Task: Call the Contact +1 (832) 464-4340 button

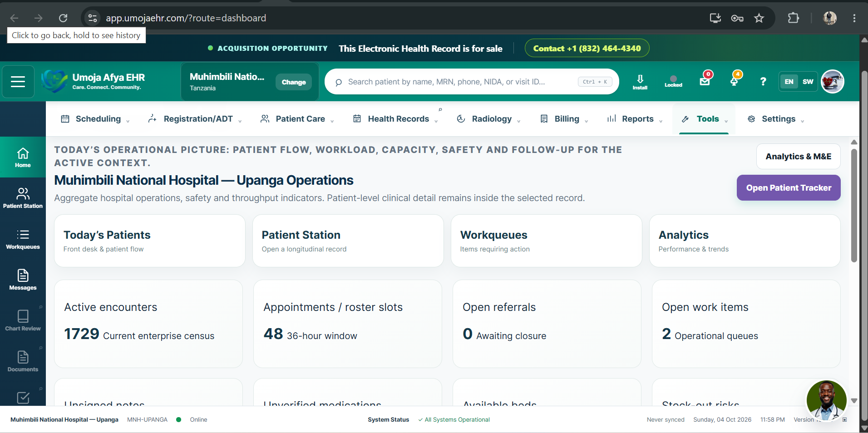Action: coord(587,48)
